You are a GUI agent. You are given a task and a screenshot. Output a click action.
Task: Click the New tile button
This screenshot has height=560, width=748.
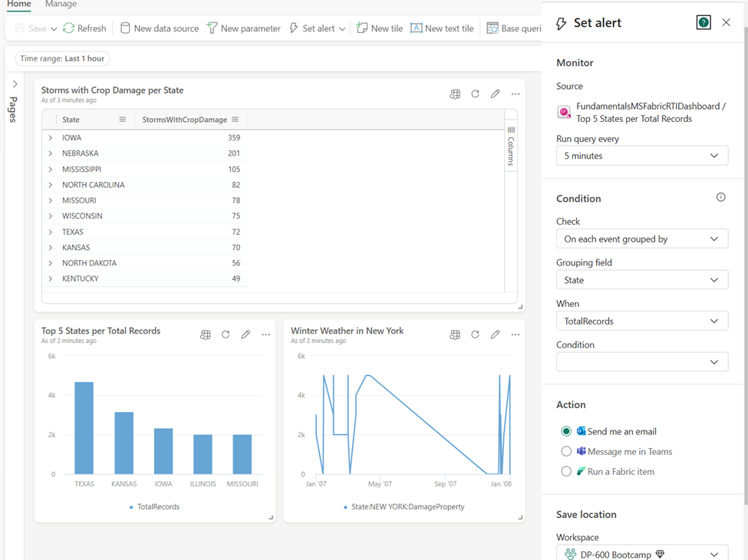(380, 28)
